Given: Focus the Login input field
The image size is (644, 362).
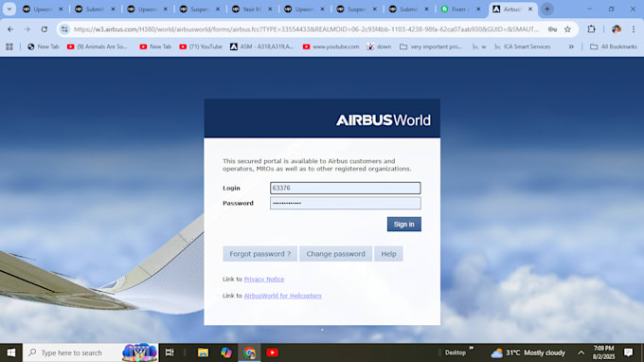Looking at the screenshot, I should pos(345,188).
